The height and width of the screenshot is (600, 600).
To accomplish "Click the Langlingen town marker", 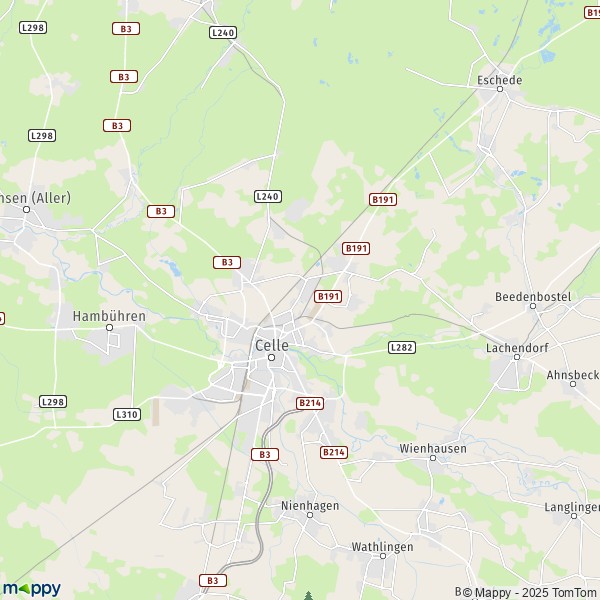I will pos(574,516).
